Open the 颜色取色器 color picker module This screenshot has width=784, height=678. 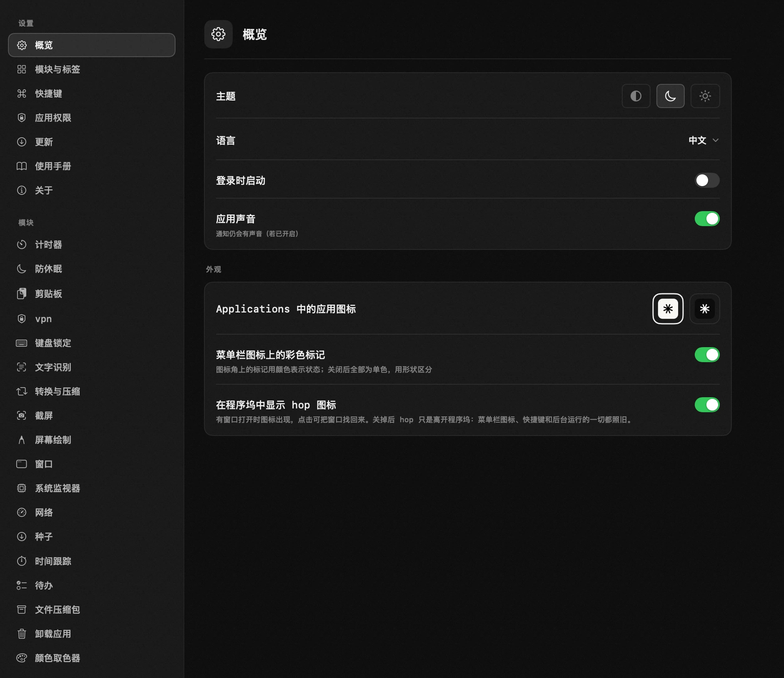pos(92,658)
